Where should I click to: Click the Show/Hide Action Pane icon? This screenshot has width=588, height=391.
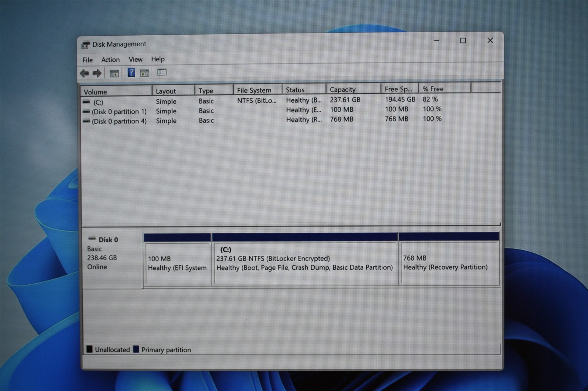coord(145,73)
